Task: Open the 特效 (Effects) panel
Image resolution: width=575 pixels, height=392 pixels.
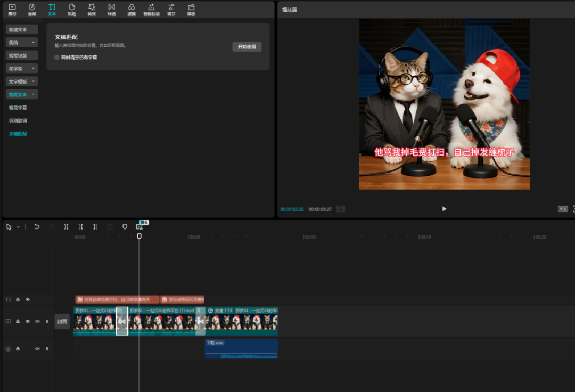Action: coord(92,9)
